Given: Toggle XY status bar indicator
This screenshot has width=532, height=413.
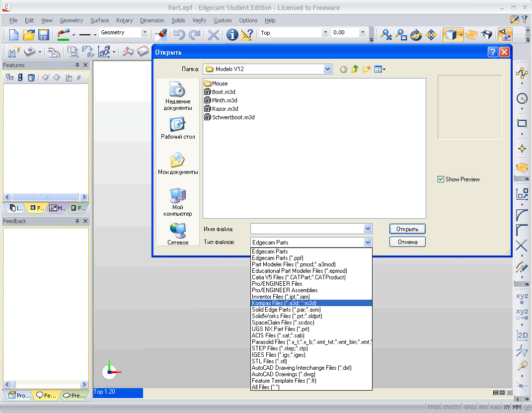Looking at the screenshot, I should point(507,407).
